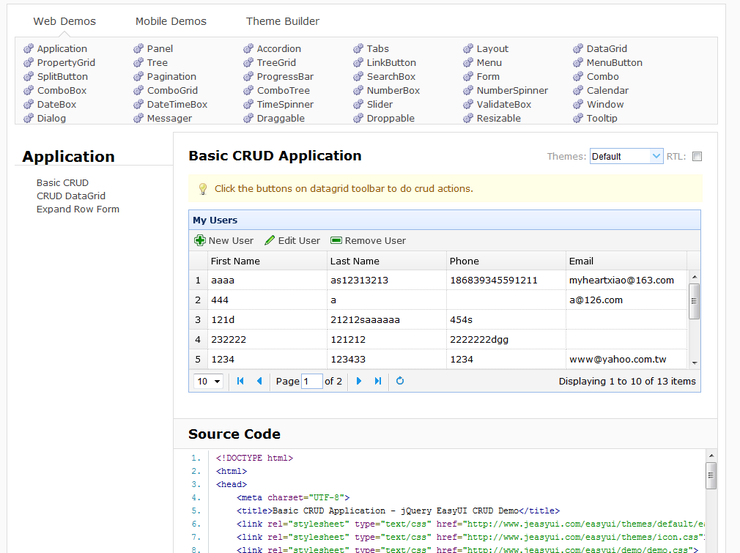Open the DateTimeBox demo link
This screenshot has height=553, width=740.
pyautogui.click(x=177, y=104)
